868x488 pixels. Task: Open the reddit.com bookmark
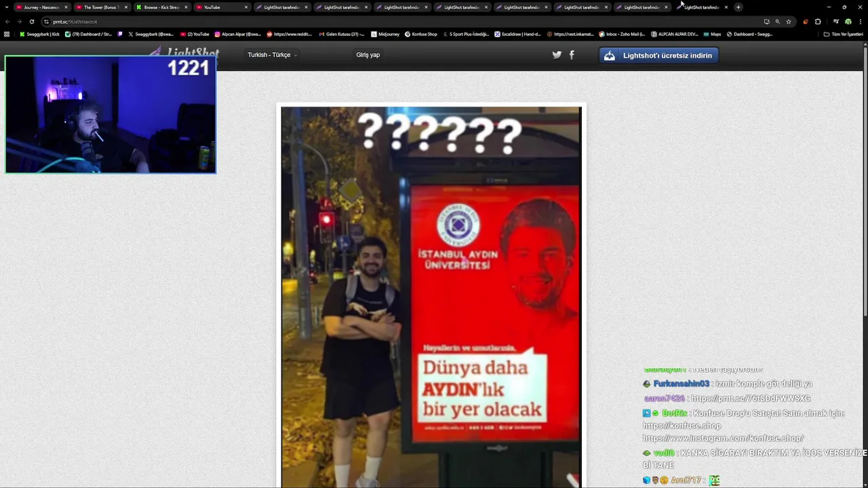point(290,34)
